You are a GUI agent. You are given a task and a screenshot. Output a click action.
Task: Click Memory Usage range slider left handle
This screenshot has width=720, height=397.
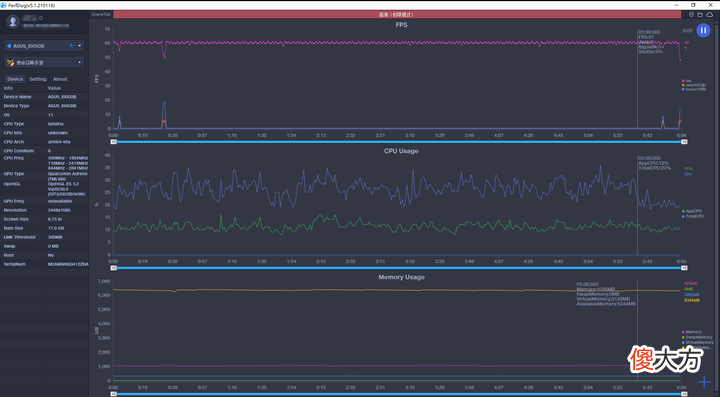pos(113,394)
